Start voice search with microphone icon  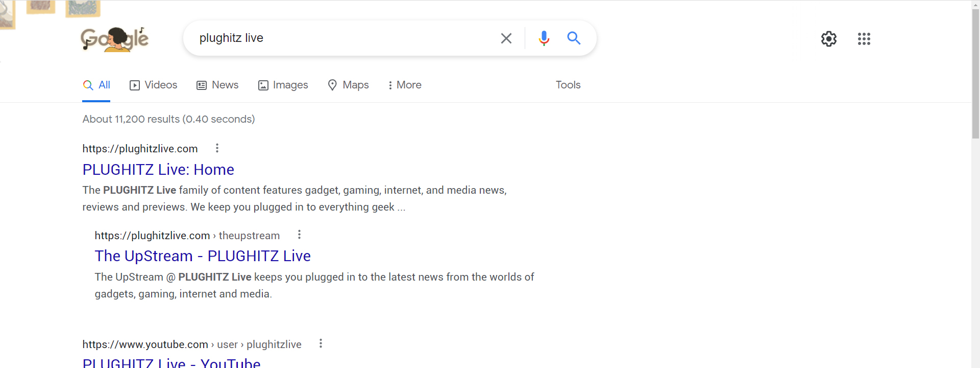[x=544, y=38]
